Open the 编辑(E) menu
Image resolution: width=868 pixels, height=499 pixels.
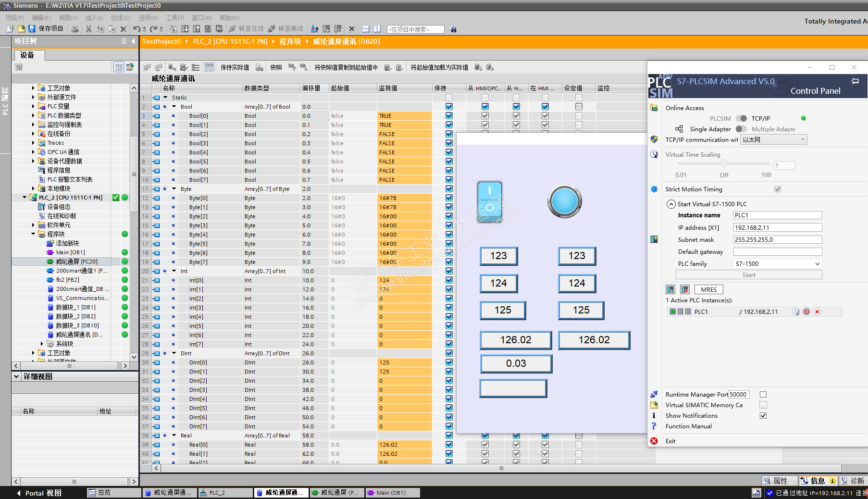point(41,18)
